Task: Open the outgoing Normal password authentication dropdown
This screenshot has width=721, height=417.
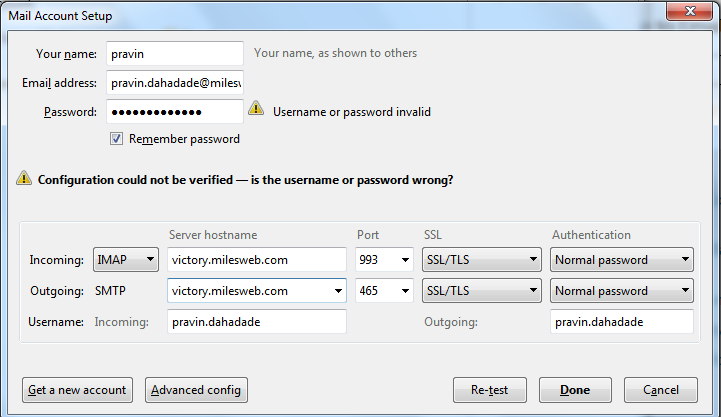Action: (622, 291)
